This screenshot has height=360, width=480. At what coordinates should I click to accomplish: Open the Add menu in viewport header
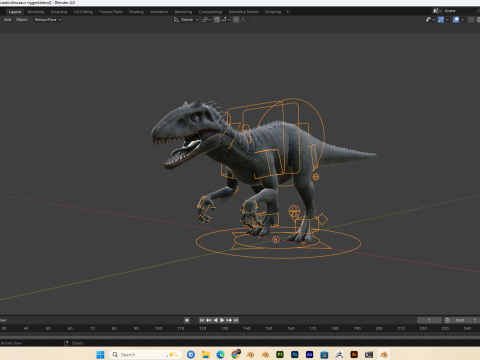[7, 20]
